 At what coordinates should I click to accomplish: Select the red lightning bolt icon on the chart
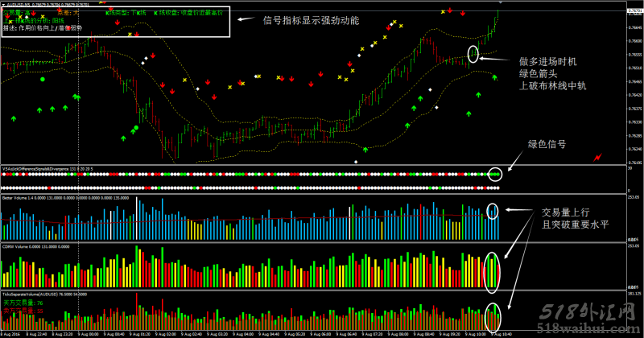click(x=597, y=157)
